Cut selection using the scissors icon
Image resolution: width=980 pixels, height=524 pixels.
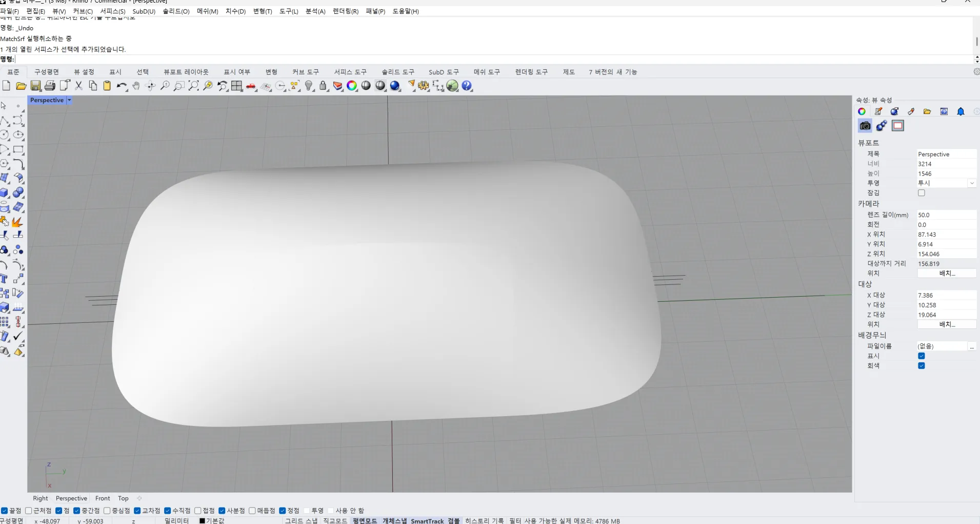tap(78, 86)
